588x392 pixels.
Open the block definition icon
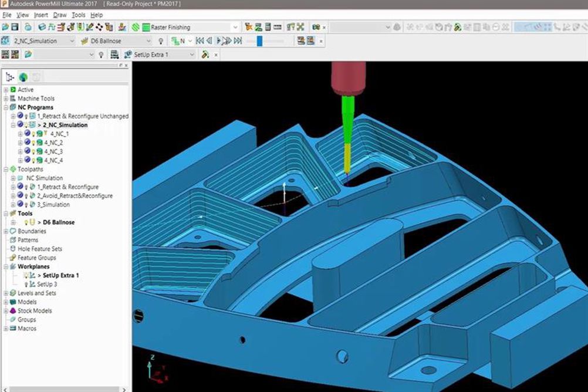click(42, 27)
